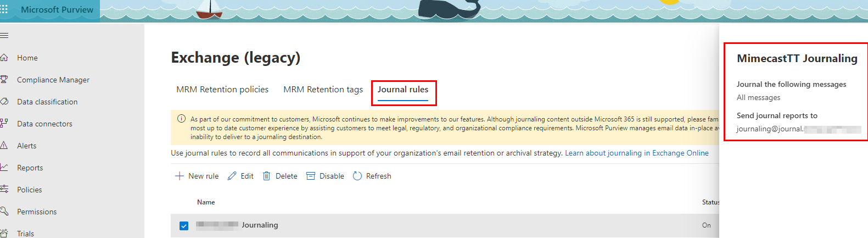Open the MRM Retention tags tab
The height and width of the screenshot is (238, 868).
(x=323, y=90)
